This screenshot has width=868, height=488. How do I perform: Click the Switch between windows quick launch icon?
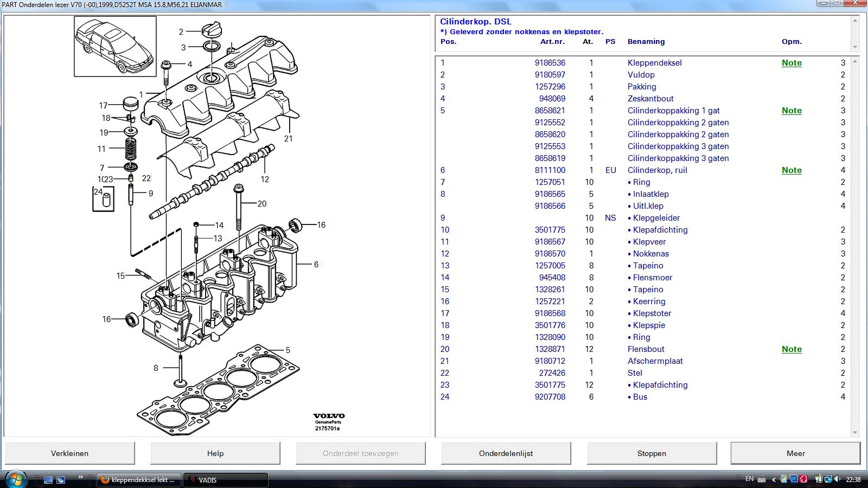click(x=61, y=480)
